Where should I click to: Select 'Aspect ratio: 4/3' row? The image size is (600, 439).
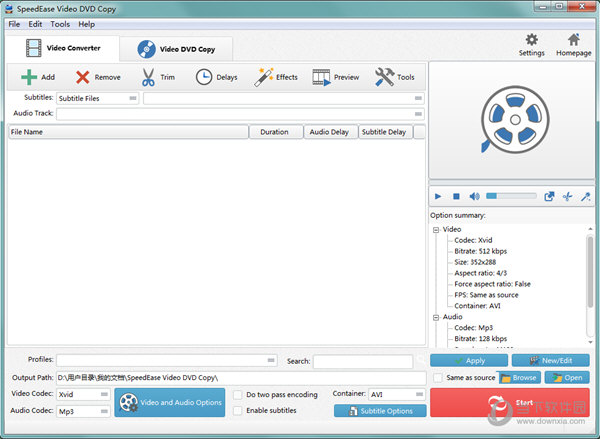481,273
